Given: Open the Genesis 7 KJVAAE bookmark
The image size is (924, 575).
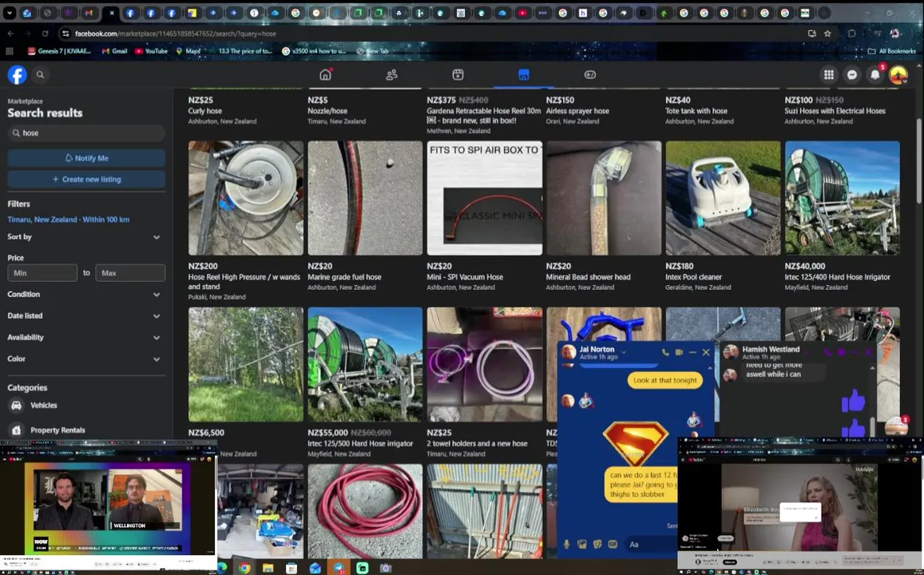Looking at the screenshot, I should [58, 51].
